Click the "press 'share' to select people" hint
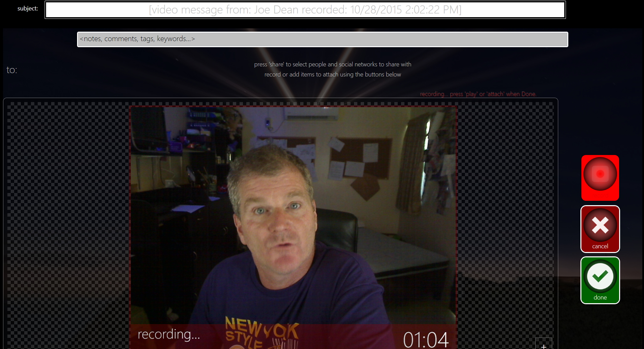This screenshot has width=644, height=349. point(333,64)
